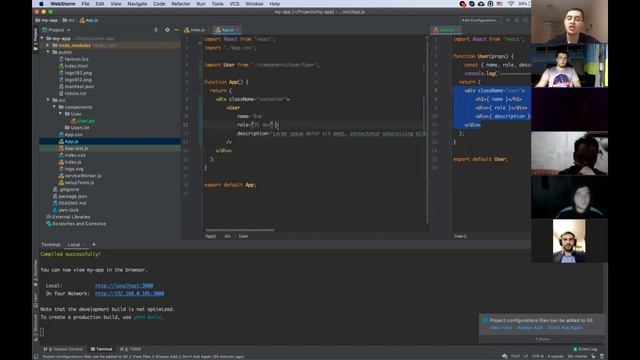Image resolution: width=640 pixels, height=360 pixels.
Task: Click the yarn build link in terminal
Action: pos(148,317)
